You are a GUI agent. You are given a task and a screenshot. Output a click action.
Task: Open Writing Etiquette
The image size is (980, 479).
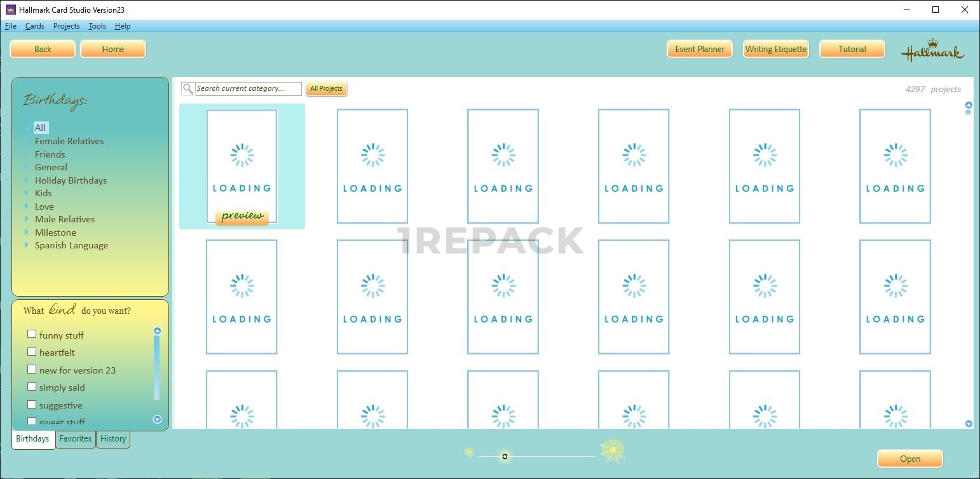click(x=776, y=49)
